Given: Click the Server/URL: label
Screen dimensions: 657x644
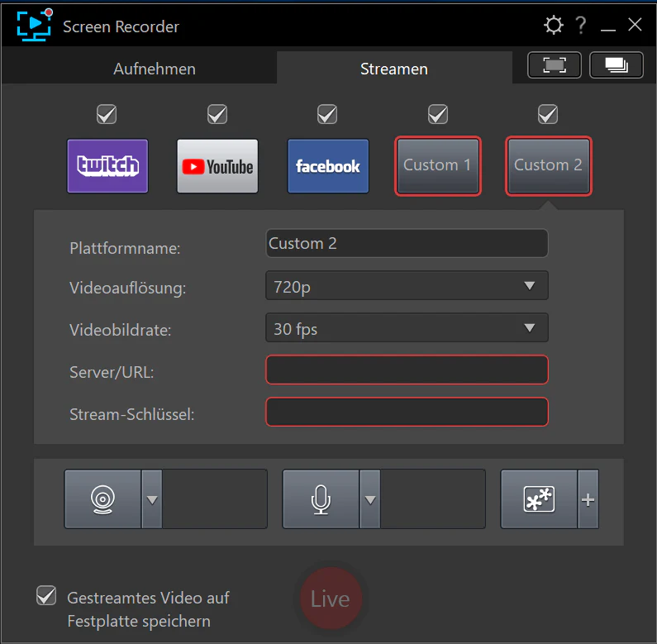Looking at the screenshot, I should click(112, 372).
